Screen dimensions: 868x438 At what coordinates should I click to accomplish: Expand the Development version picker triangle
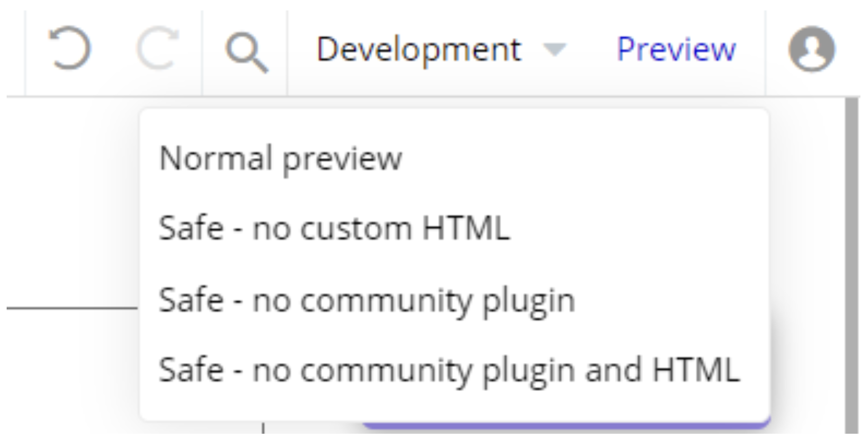coord(554,49)
